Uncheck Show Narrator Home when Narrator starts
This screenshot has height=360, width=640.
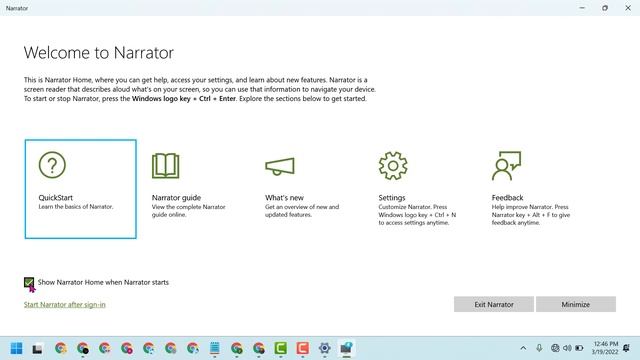coord(29,282)
